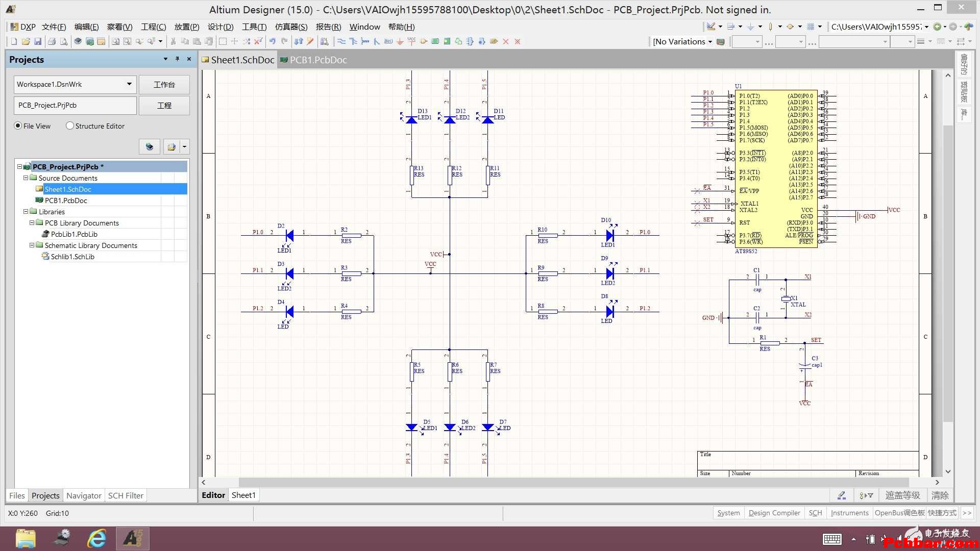Open existing document folder icon
Screen dimensions: 980x551
click(x=26, y=41)
